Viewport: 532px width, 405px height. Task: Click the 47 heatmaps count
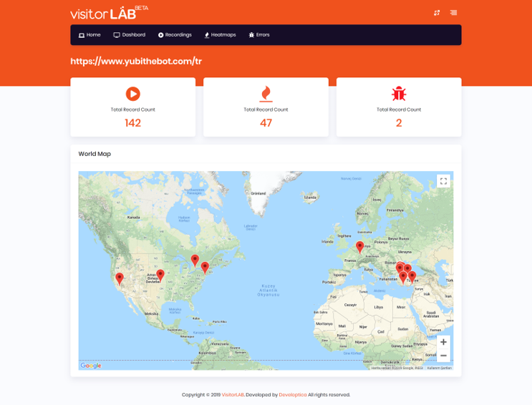266,123
